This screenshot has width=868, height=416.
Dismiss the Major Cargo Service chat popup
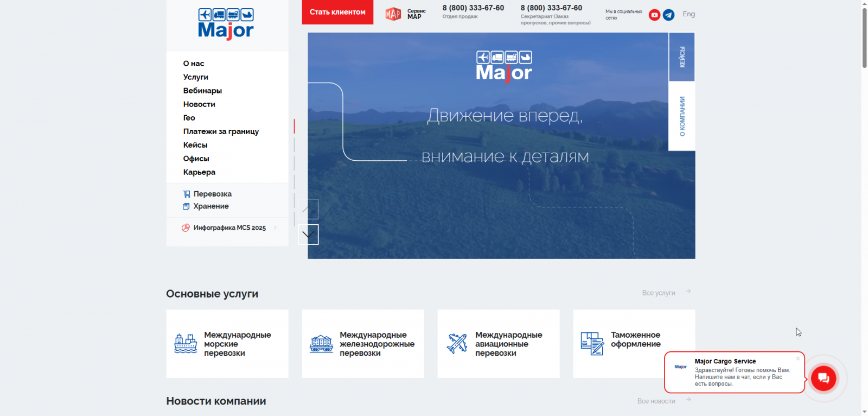pos(798,358)
